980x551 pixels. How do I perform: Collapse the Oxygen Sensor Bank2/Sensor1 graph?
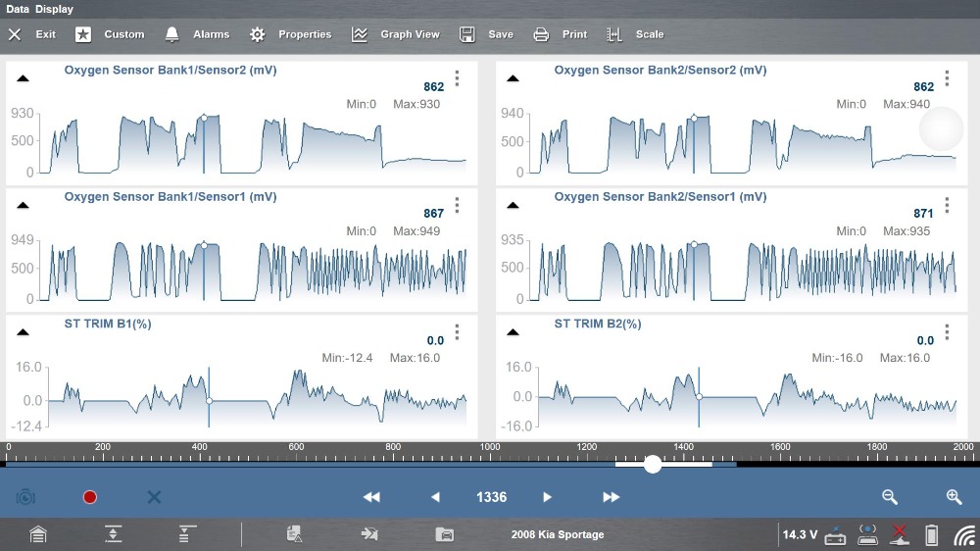pos(513,205)
